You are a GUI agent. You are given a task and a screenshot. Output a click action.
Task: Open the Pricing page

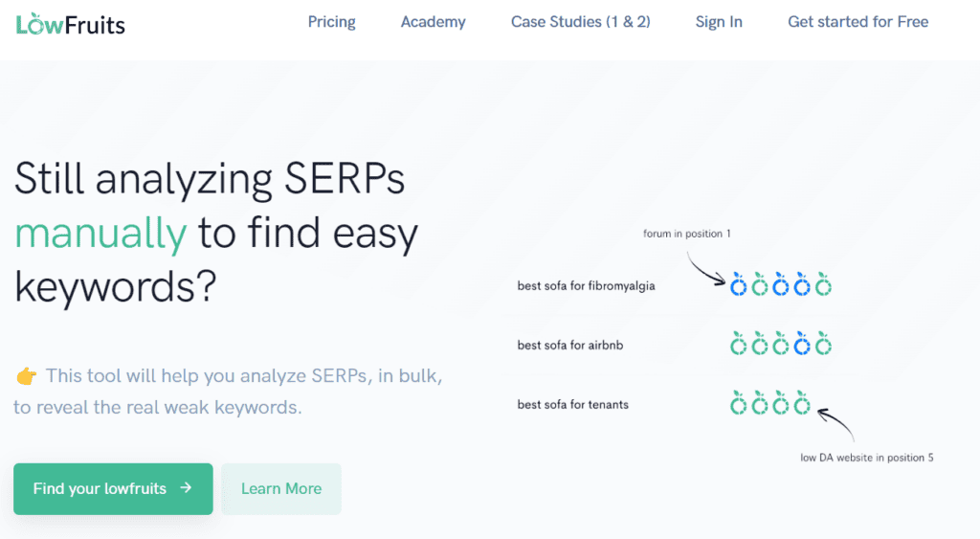[x=331, y=22]
